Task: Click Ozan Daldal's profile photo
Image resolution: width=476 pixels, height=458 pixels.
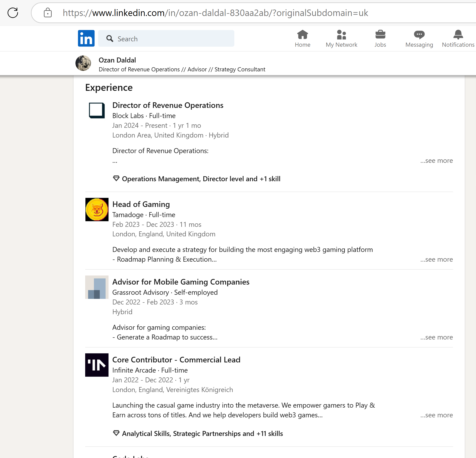Action: tap(83, 63)
